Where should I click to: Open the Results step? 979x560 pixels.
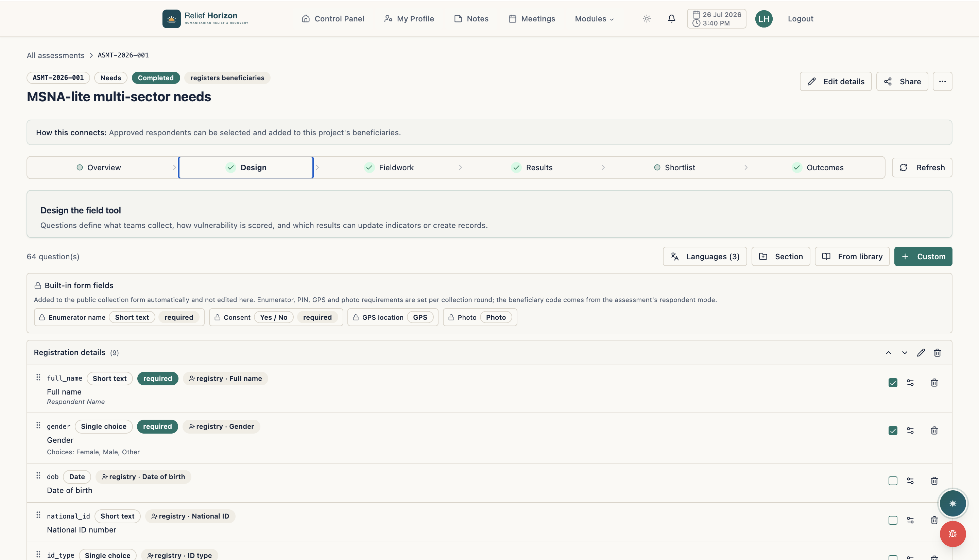click(x=532, y=168)
